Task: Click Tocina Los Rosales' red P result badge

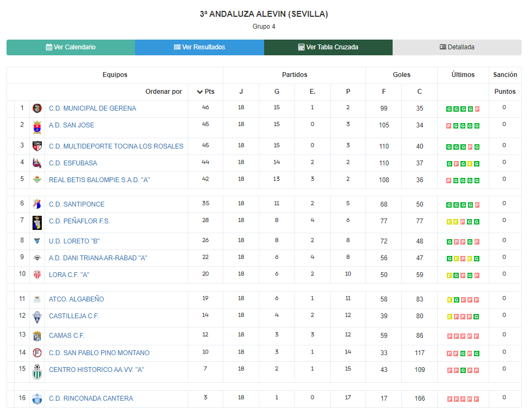Action: pyautogui.click(x=470, y=147)
